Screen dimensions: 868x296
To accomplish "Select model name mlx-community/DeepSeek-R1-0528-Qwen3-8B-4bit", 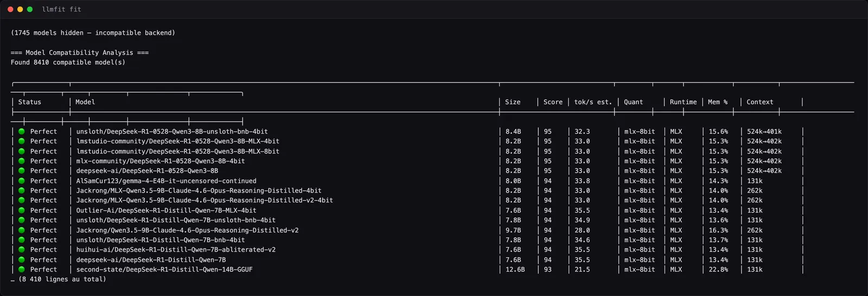I will tap(161, 161).
